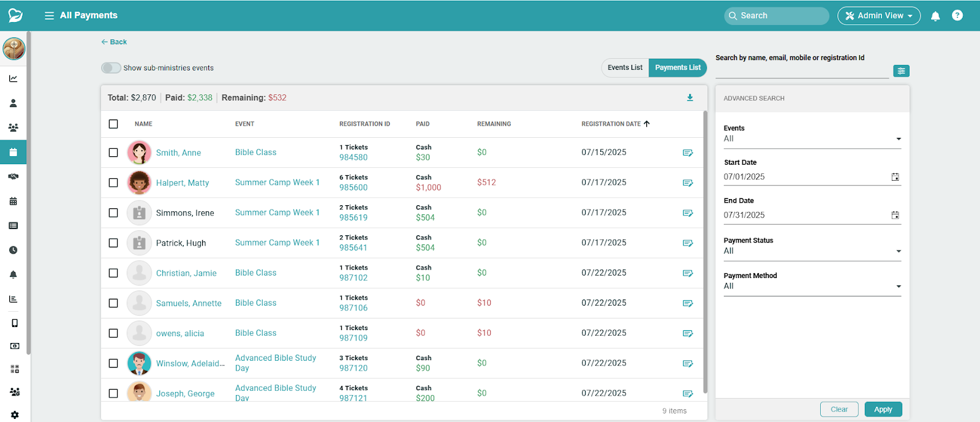Image resolution: width=980 pixels, height=422 pixels.
Task: Click the app logo in the top-left corner
Action: pos(15,15)
